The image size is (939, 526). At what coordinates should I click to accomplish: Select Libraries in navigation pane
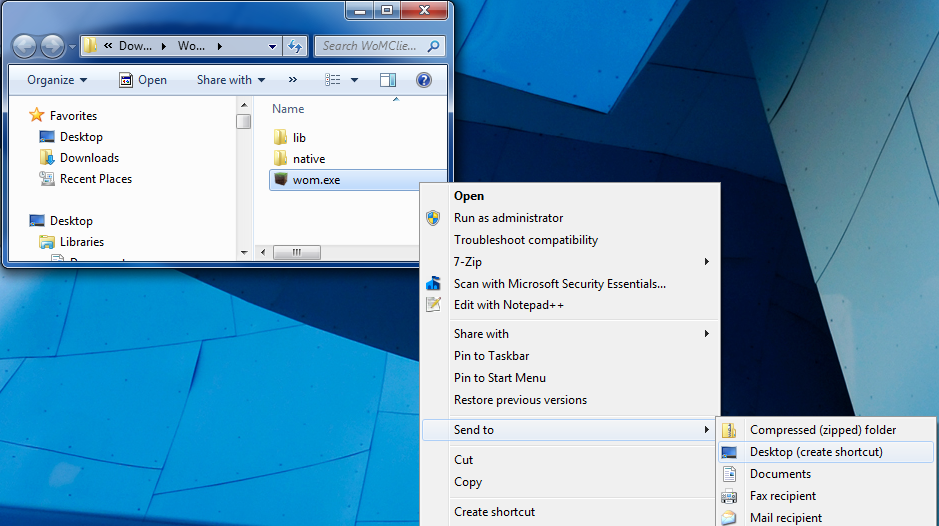[x=81, y=241]
